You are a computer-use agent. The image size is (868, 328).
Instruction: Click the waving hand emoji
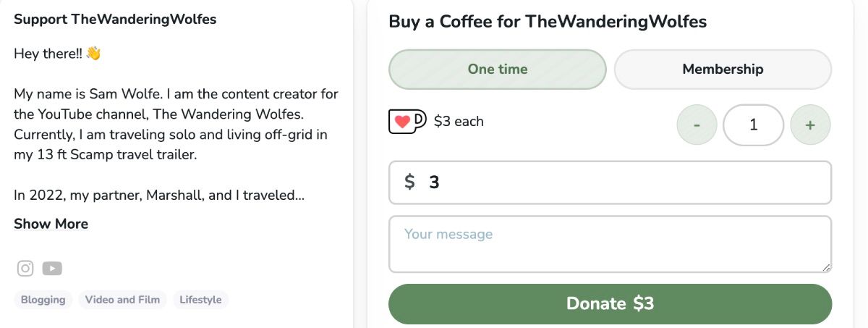pyautogui.click(x=93, y=54)
